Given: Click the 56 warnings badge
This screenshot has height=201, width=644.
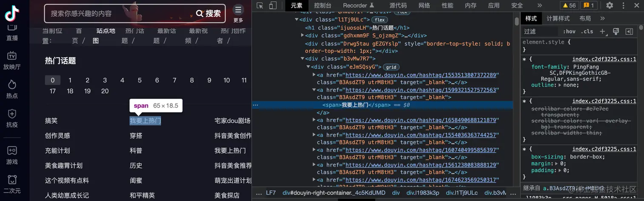Looking at the screenshot, I should [569, 5].
